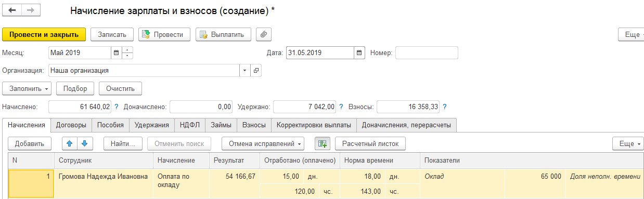Move the row down with the blue arrow

point(84,143)
